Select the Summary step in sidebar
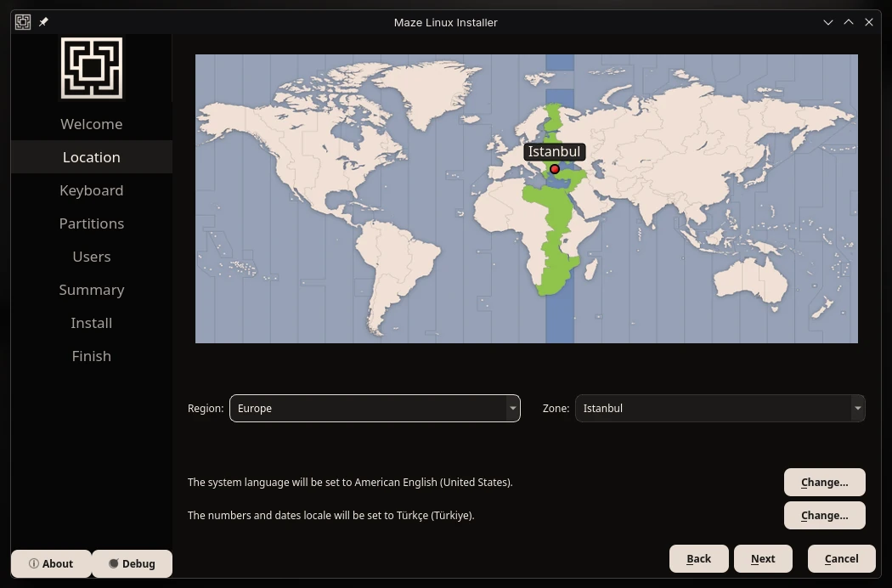 point(92,290)
